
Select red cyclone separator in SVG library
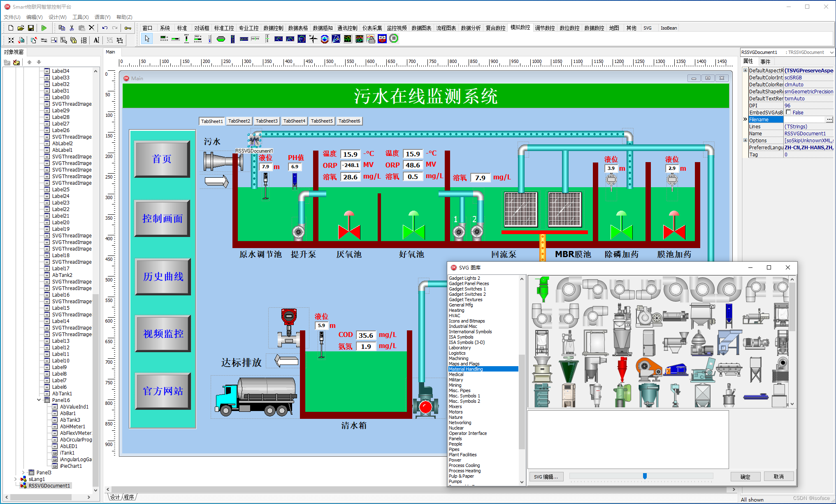622,369
